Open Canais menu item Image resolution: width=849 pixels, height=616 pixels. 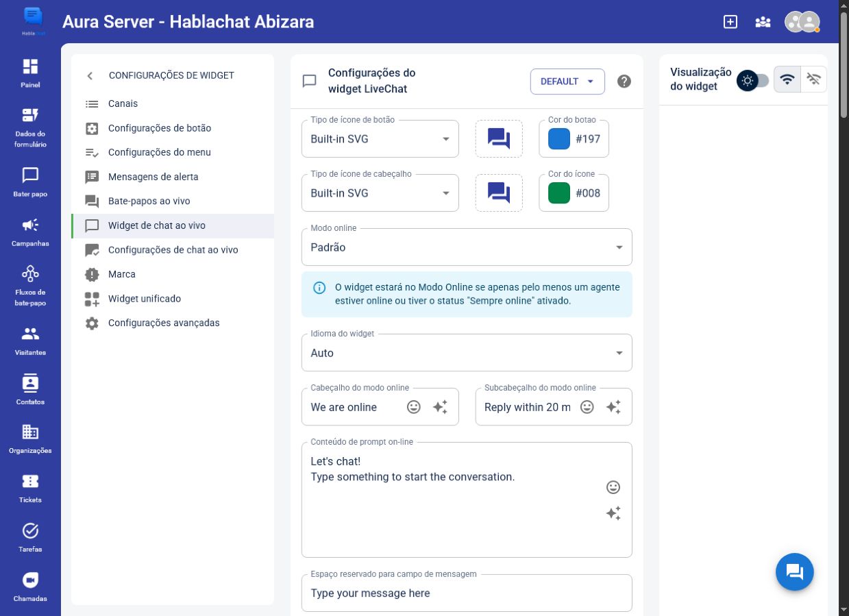[x=173, y=103]
